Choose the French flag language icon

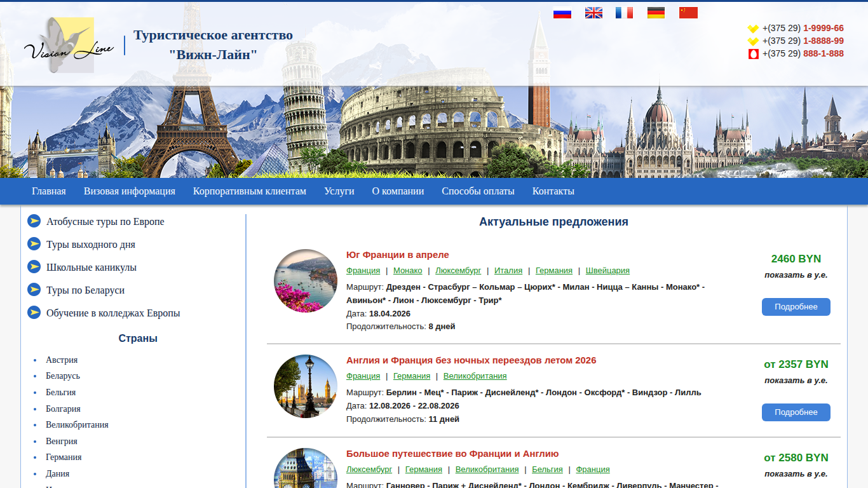pyautogui.click(x=624, y=13)
